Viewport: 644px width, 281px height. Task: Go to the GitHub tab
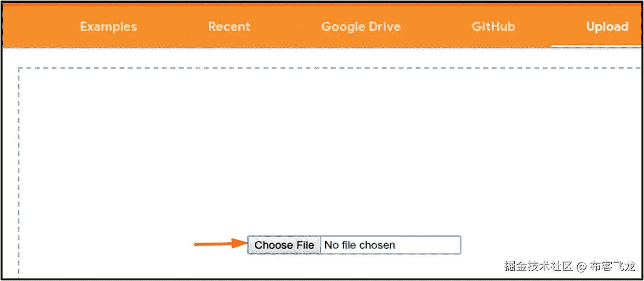pos(494,27)
